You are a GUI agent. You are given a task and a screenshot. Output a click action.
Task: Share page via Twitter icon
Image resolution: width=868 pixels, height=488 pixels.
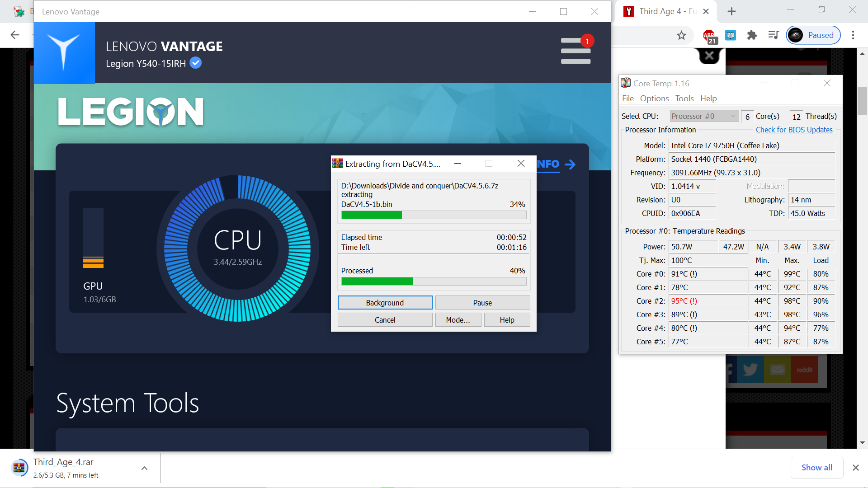[750, 370]
